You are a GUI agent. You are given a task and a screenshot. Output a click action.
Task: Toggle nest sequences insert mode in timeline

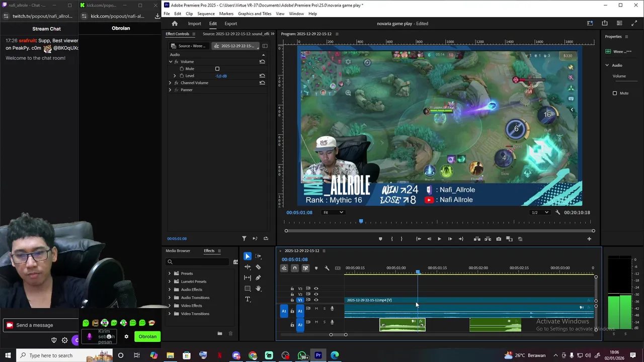click(x=284, y=268)
